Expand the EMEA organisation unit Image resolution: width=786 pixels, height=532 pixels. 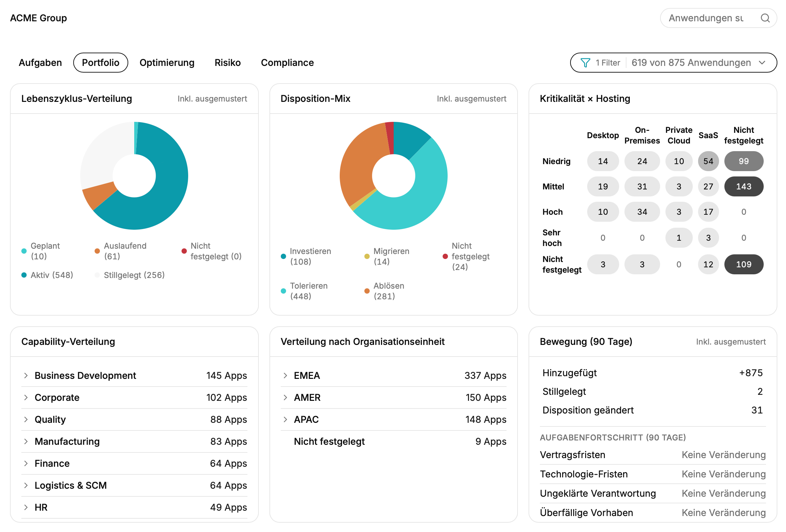pos(393,376)
